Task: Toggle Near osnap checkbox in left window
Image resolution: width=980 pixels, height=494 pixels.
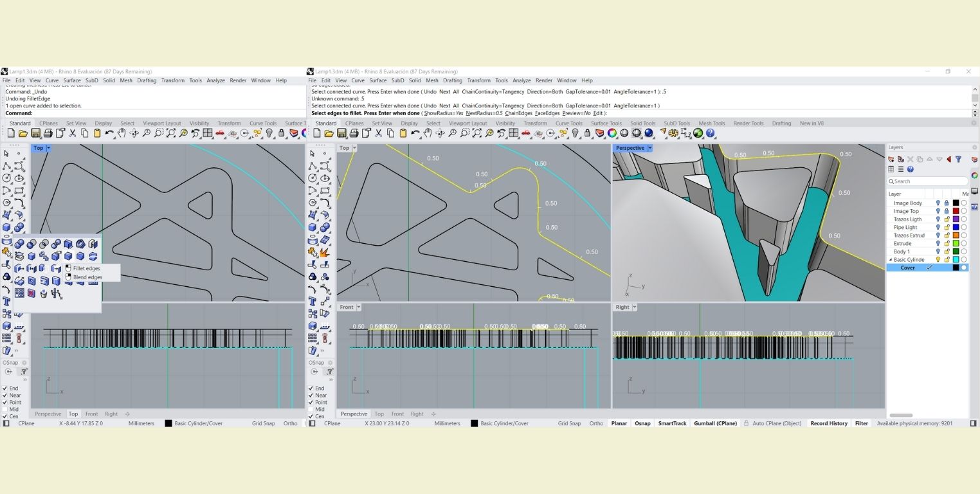Action: [5, 396]
